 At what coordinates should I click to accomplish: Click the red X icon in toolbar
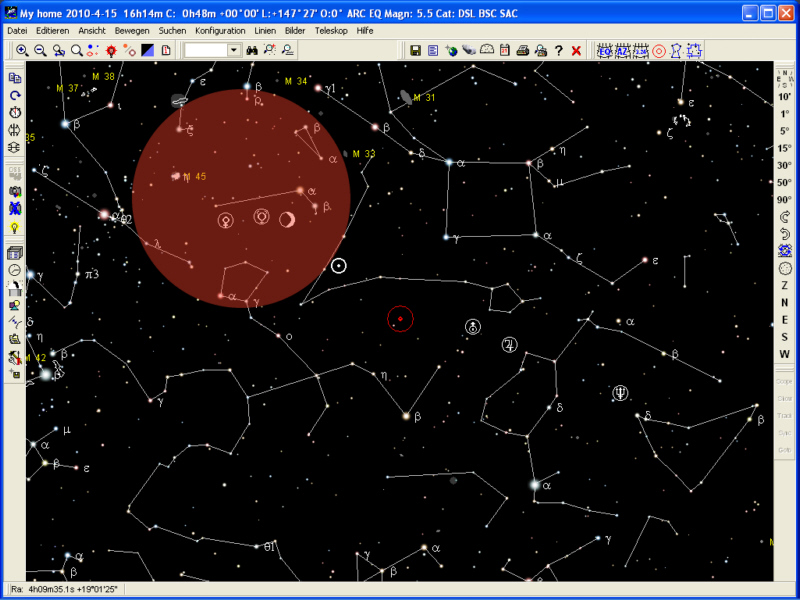(x=576, y=50)
